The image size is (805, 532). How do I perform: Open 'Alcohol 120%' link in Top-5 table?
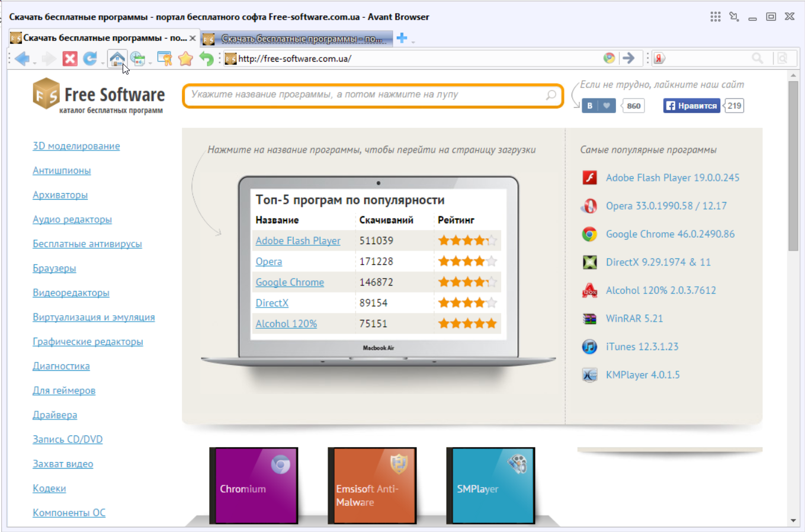pyautogui.click(x=286, y=323)
